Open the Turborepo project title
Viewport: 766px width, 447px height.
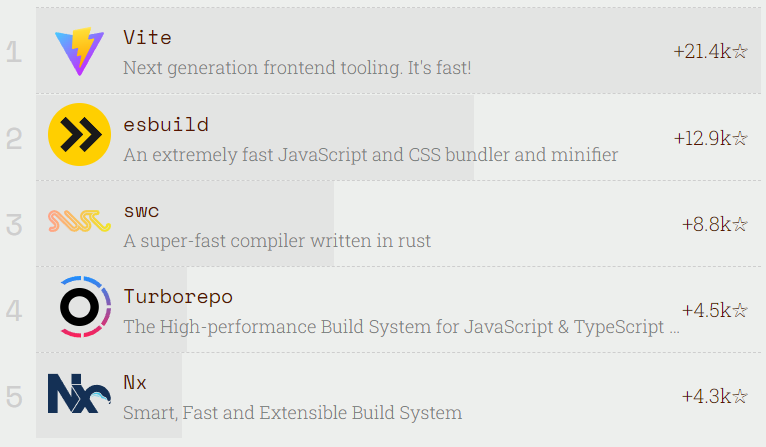point(178,297)
